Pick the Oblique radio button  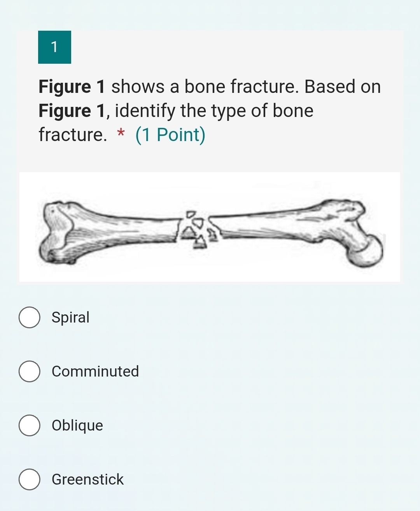[x=29, y=426]
